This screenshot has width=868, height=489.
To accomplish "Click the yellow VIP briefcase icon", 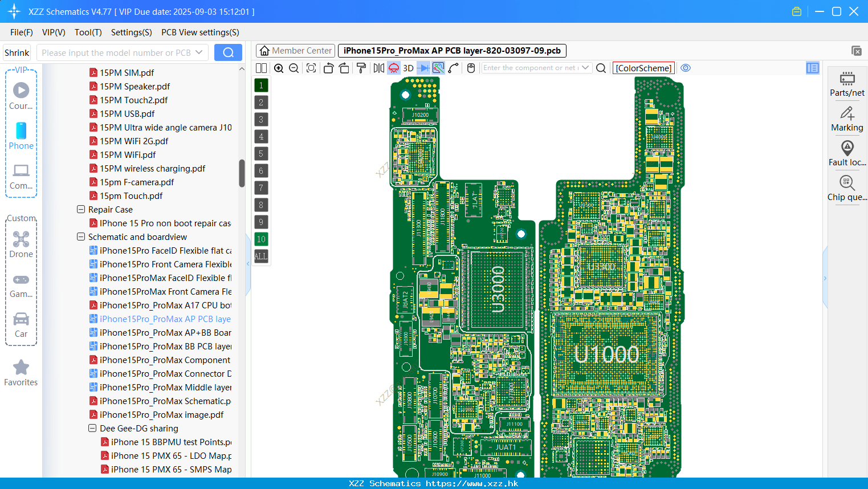I will tap(797, 11).
